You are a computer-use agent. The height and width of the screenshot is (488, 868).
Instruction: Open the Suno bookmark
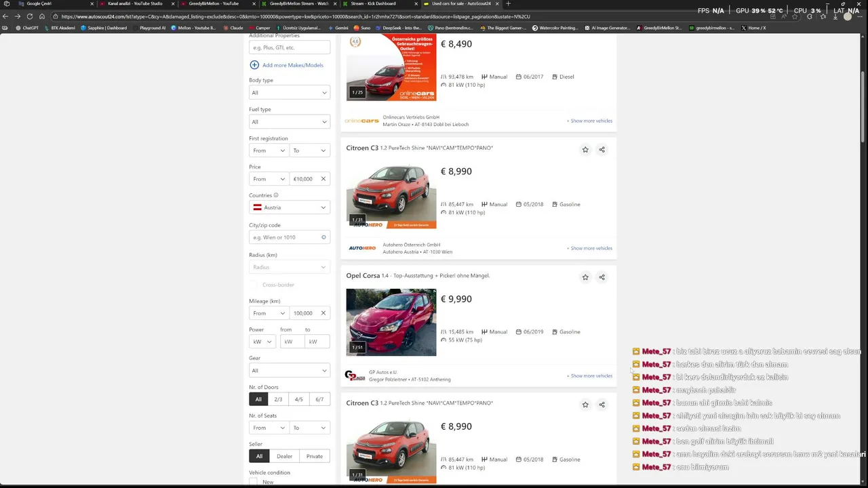[361, 28]
